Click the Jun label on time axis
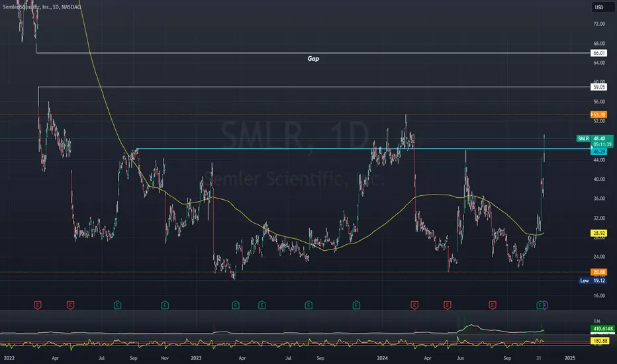This screenshot has height=364, width=617. (x=460, y=358)
